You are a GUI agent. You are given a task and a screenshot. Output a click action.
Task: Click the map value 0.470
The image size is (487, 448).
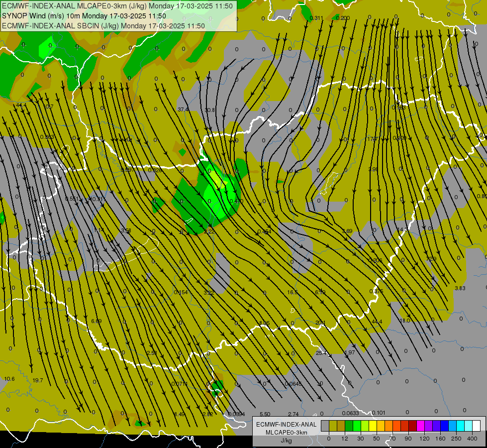tap(236, 201)
